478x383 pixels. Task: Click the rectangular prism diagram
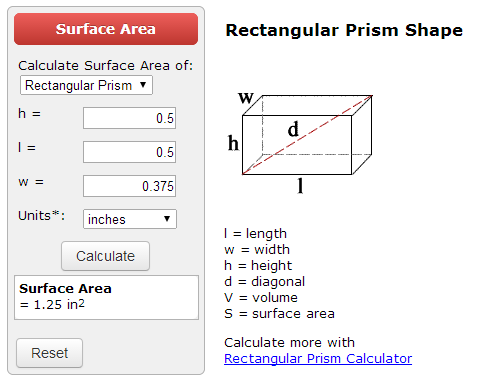pyautogui.click(x=300, y=143)
